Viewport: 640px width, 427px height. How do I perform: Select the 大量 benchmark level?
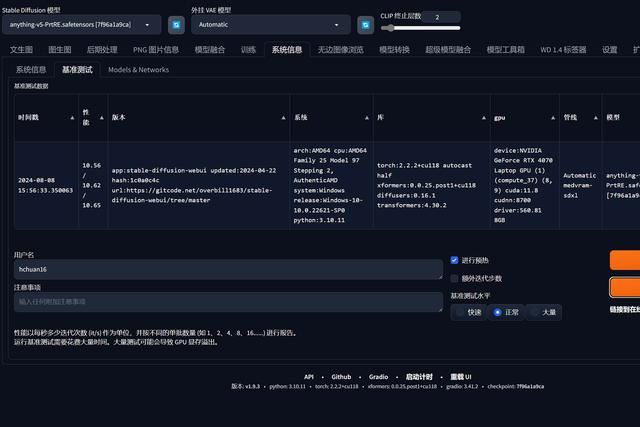pyautogui.click(x=534, y=312)
